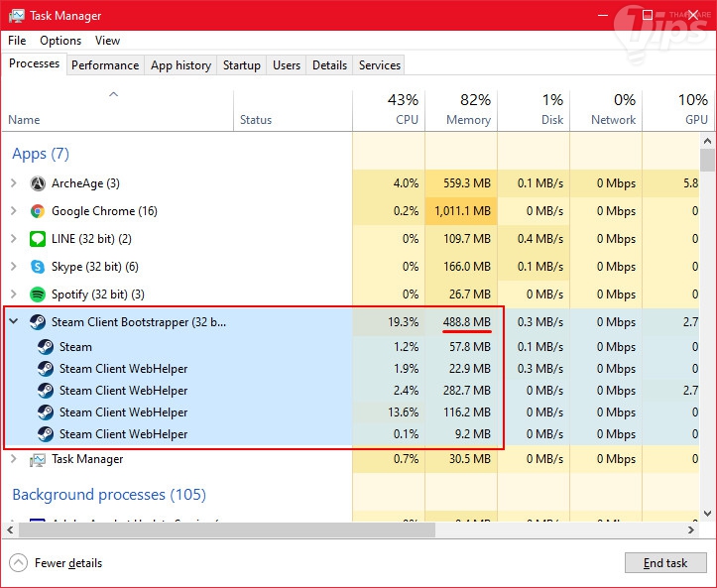Switch to the Startup tab
717x588 pixels.
pyautogui.click(x=241, y=65)
